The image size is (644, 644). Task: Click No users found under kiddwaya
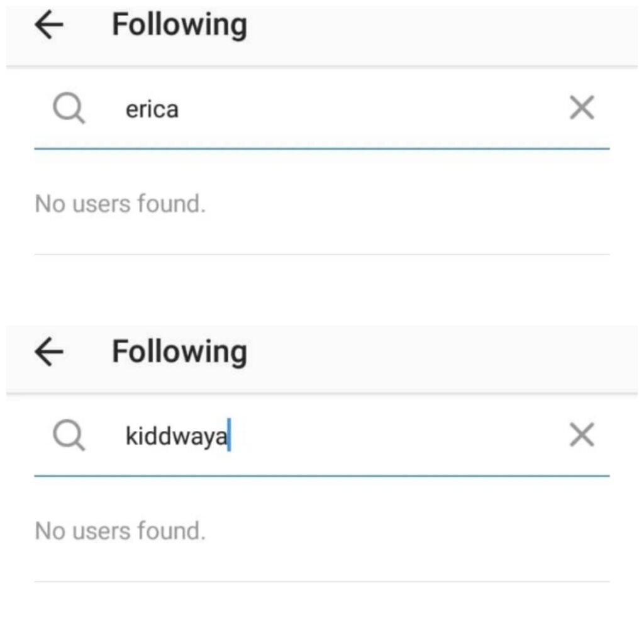[120, 531]
